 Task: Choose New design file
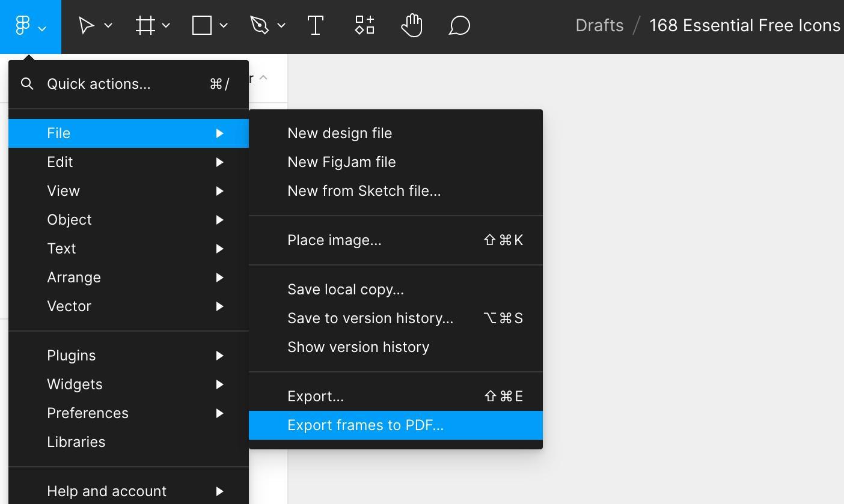point(396,133)
